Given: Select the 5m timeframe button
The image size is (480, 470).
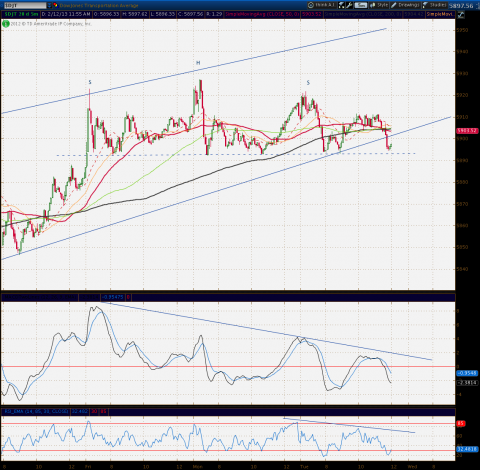Looking at the screenshot, I should pyautogui.click(x=360, y=5).
